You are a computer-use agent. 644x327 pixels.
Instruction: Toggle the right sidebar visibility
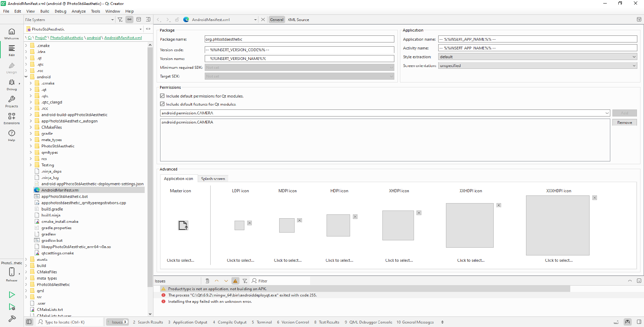point(639,322)
